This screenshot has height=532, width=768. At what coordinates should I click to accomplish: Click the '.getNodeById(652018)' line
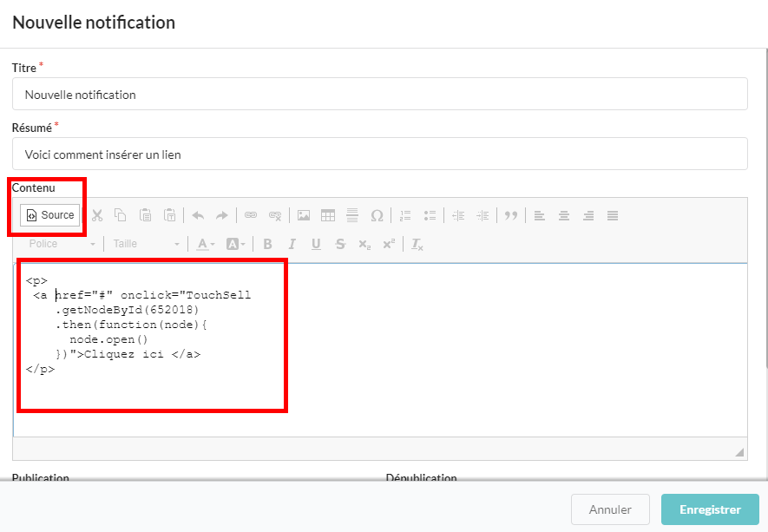[x=127, y=310]
